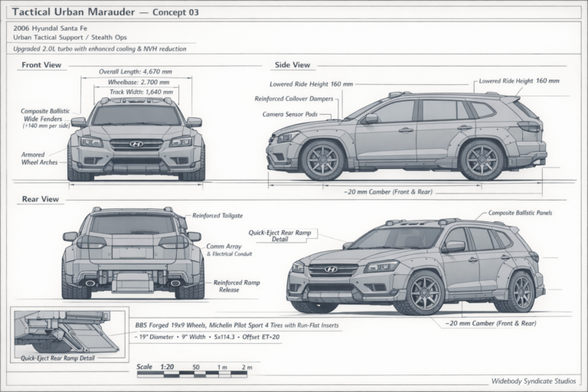The image size is (588, 392).
Task: Select the front wheel in side view
Action: pos(322,161)
